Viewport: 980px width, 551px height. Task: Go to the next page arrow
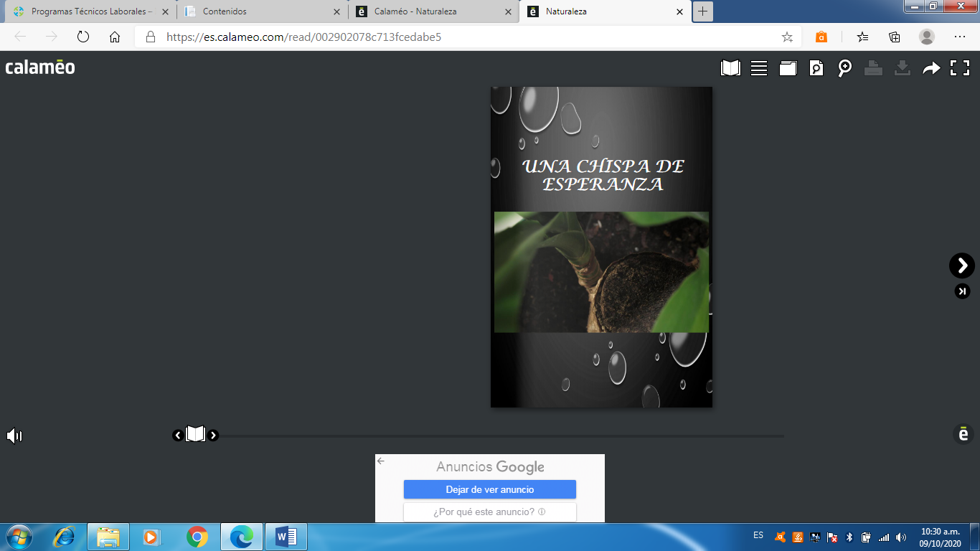coord(962,265)
